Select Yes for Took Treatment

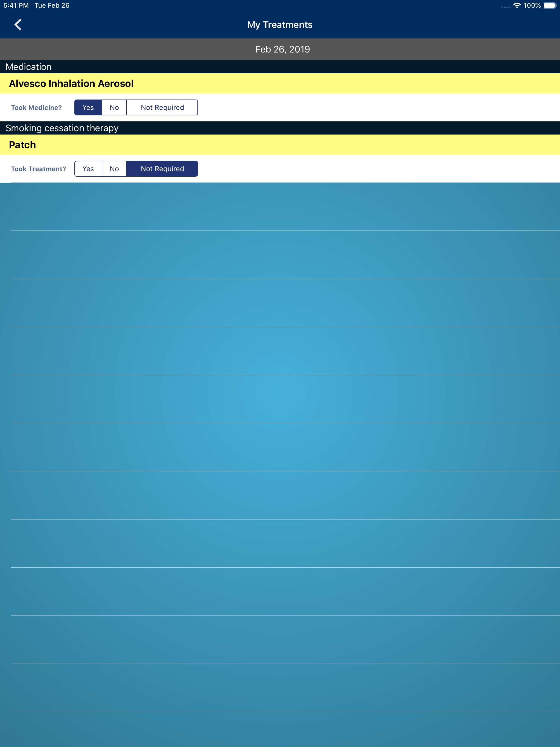tap(88, 169)
